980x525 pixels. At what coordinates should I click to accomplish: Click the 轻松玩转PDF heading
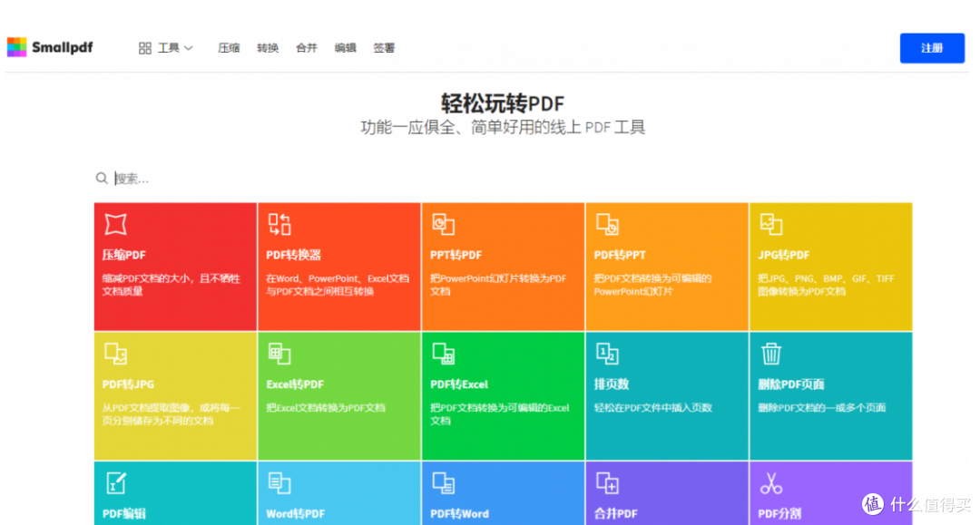(503, 103)
